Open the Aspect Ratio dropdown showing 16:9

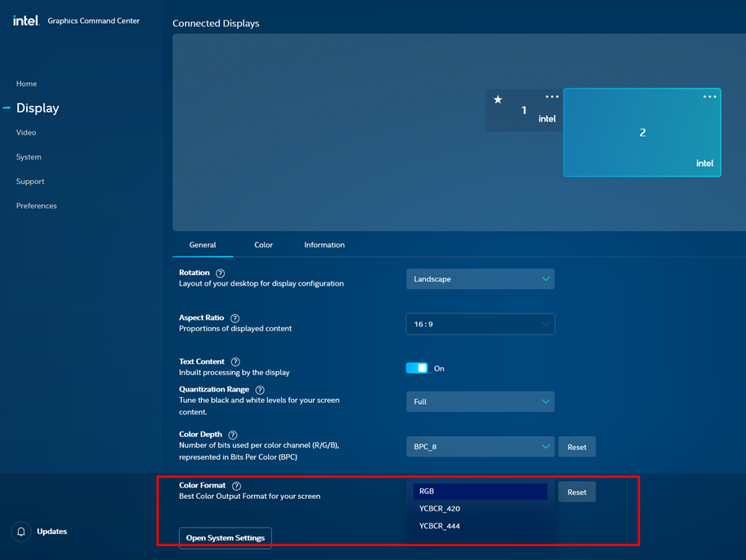(x=480, y=323)
